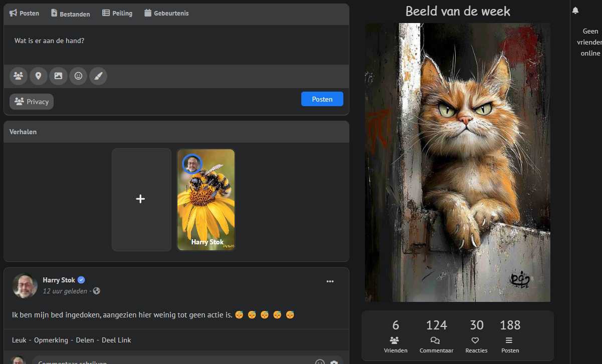The image size is (602, 364).
Task: Switch to the Peiling tab
Action: click(117, 14)
